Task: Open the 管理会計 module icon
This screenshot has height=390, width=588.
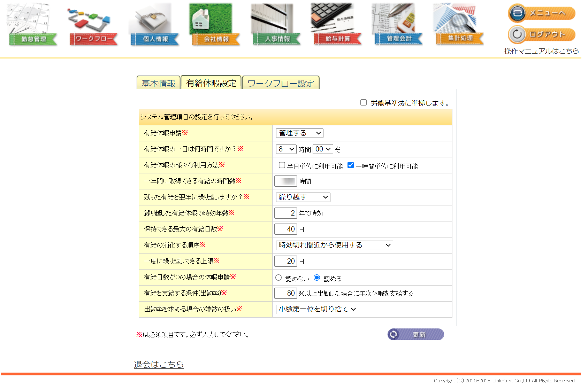Action: [398, 25]
